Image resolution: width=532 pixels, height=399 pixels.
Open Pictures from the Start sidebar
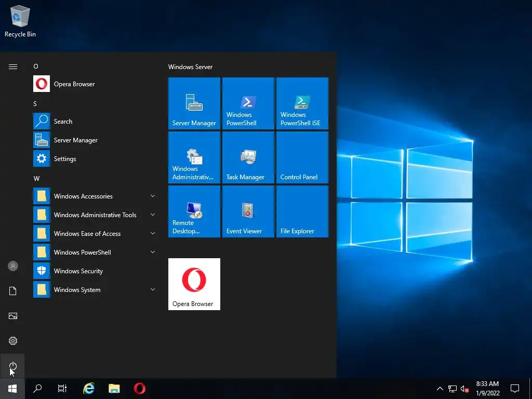click(x=13, y=316)
